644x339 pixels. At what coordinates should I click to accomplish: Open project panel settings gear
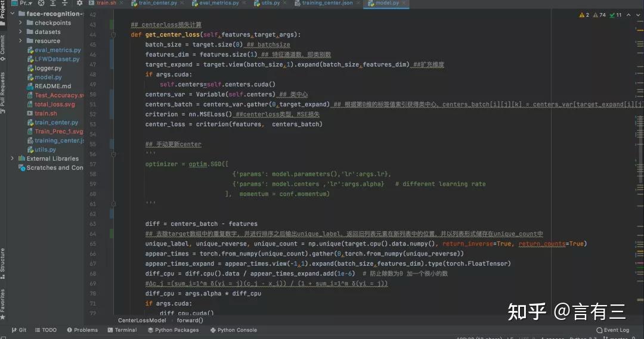[x=79, y=3]
